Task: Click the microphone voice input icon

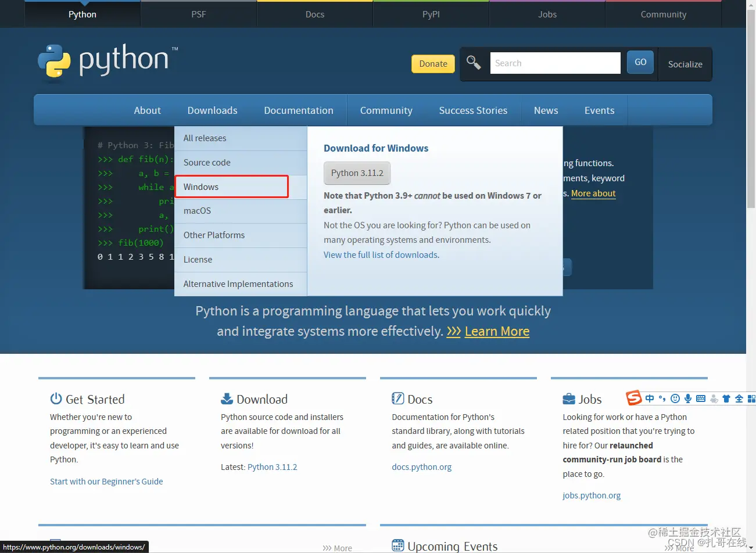Action: 688,398
